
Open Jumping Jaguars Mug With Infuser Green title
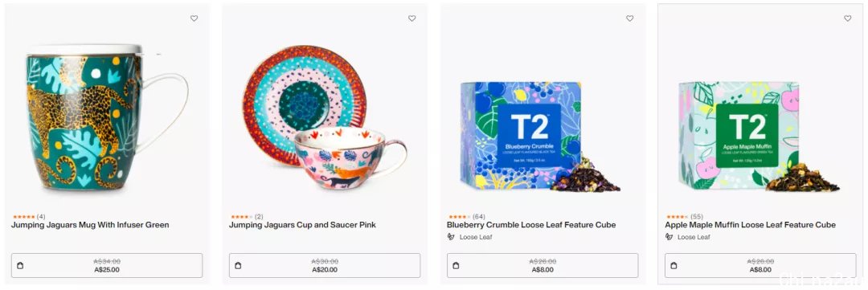[x=90, y=225]
